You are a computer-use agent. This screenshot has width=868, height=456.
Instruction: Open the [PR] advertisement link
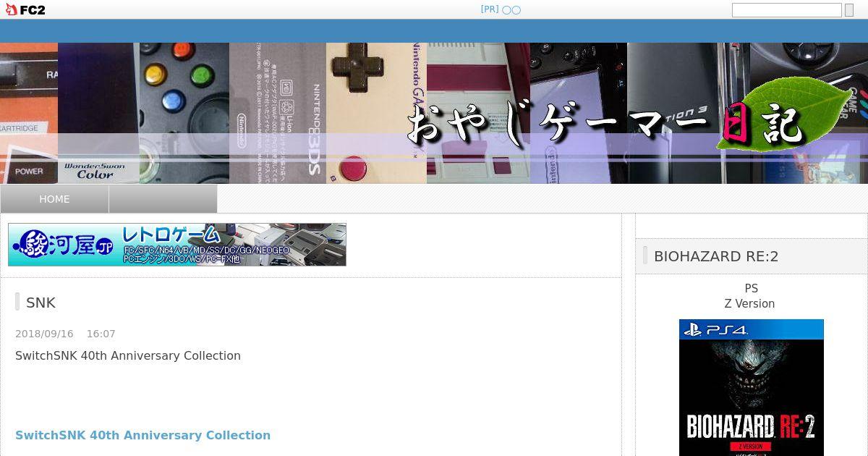coord(501,9)
